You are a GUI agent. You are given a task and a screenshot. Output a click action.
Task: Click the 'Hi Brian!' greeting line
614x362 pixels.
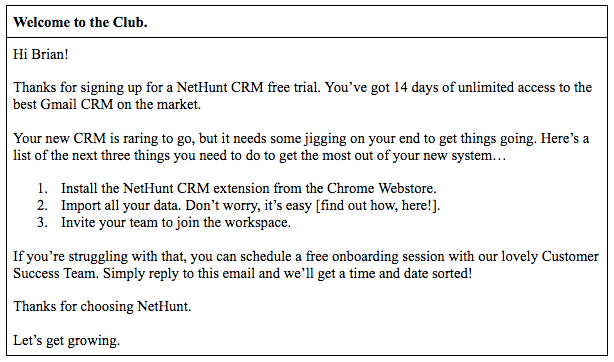click(x=41, y=54)
